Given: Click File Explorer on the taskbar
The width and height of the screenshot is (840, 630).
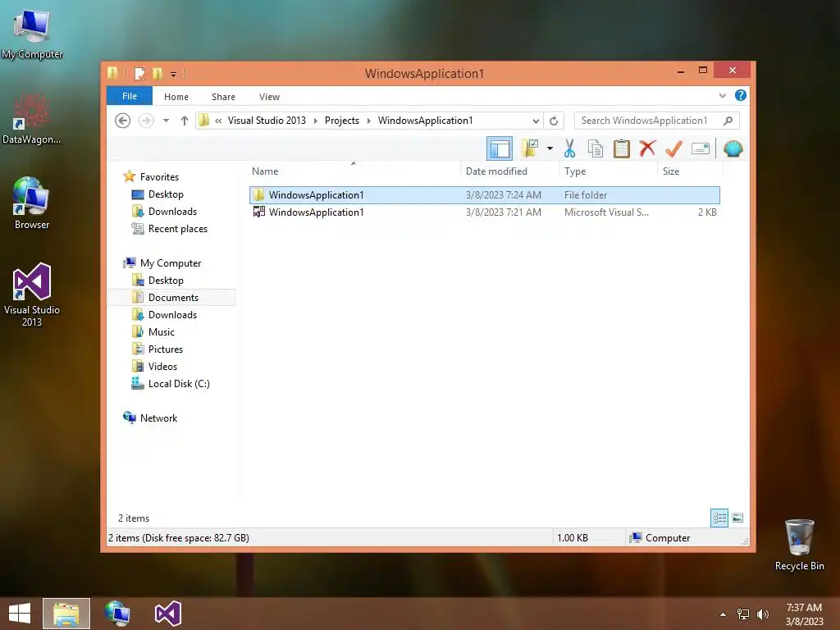Looking at the screenshot, I should point(66,614).
